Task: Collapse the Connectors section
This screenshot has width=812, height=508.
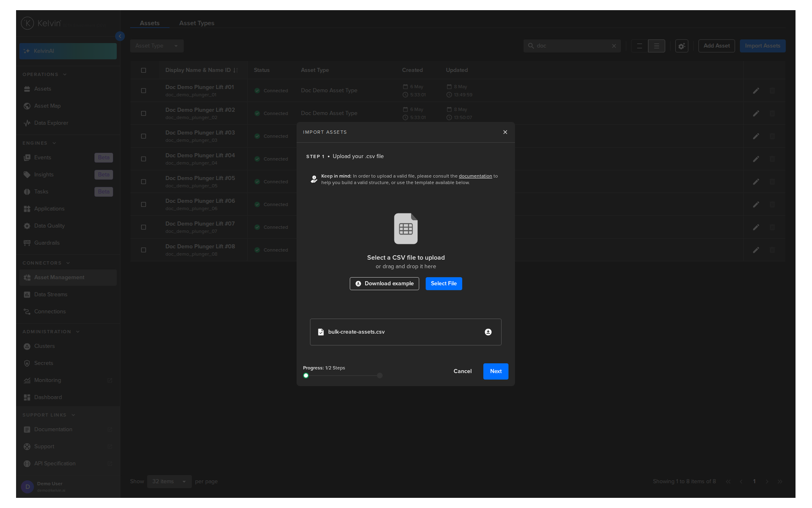Action: (68, 263)
